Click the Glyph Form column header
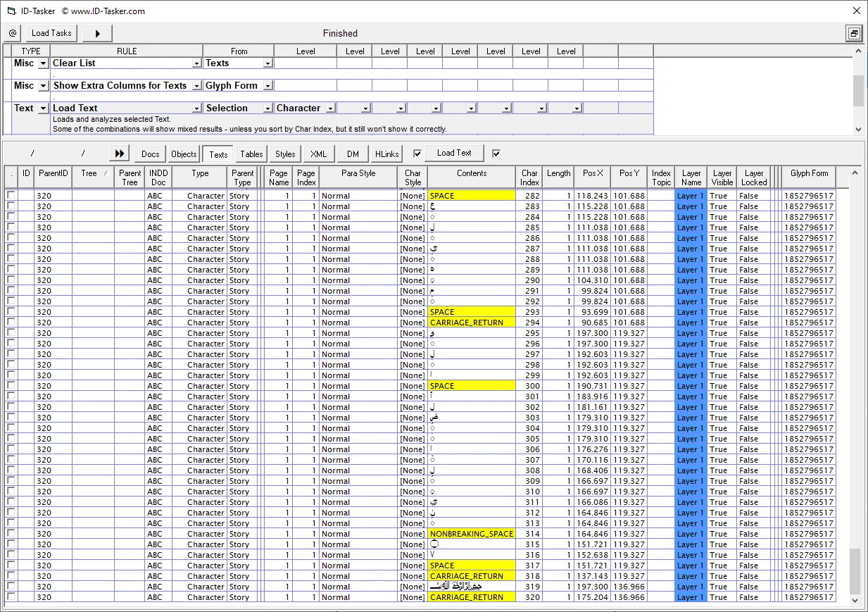 809,177
